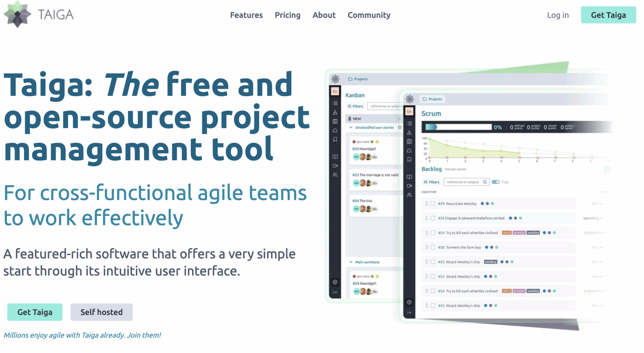
Task: Open the Features menu item
Action: click(x=246, y=15)
